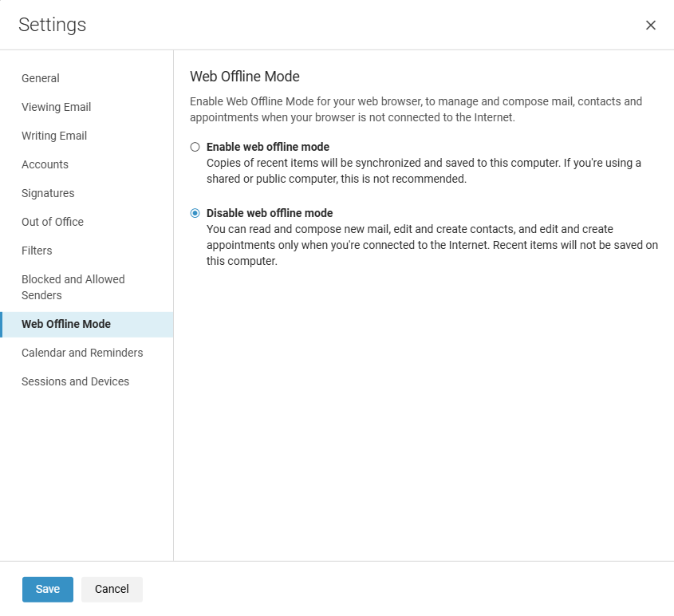Save the settings changes
This screenshot has height=616, width=674.
point(48,590)
